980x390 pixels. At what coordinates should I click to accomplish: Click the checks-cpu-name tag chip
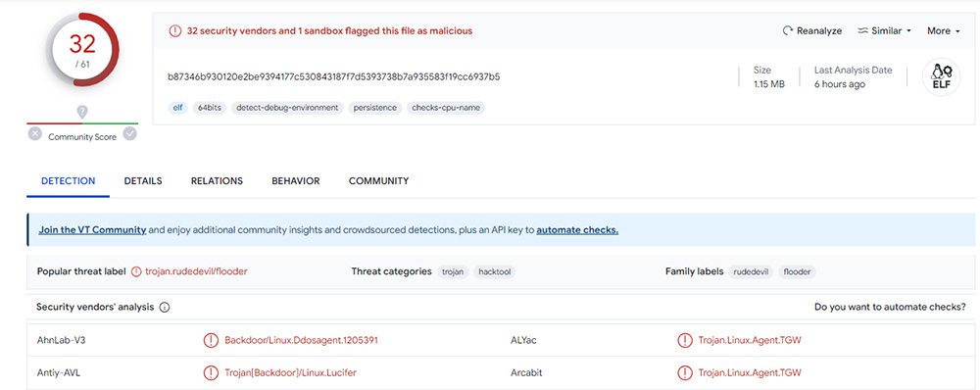click(446, 108)
